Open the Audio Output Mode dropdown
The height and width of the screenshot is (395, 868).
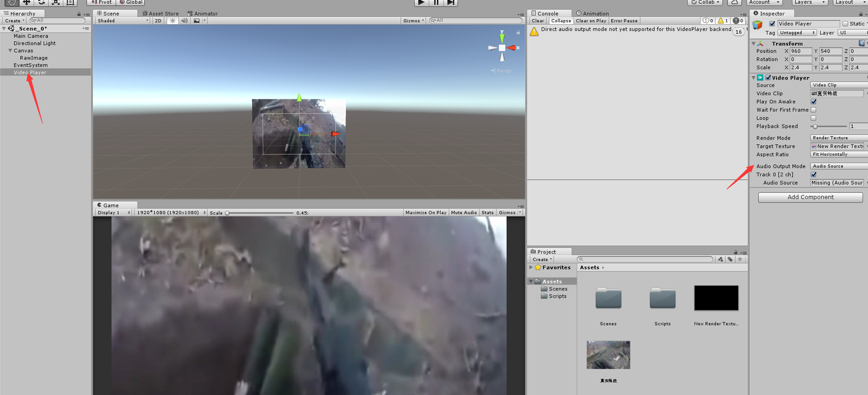coord(838,166)
